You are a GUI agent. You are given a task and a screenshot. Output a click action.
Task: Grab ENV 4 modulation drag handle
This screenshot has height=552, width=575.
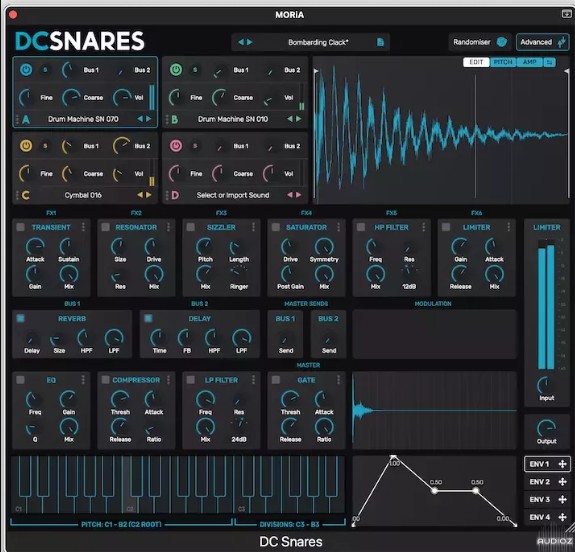click(562, 517)
